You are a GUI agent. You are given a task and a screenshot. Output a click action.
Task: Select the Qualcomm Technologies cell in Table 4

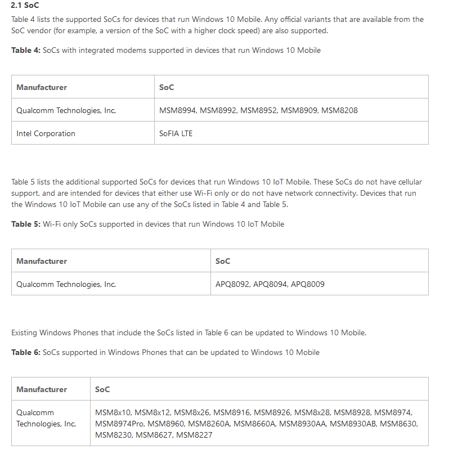click(83, 110)
